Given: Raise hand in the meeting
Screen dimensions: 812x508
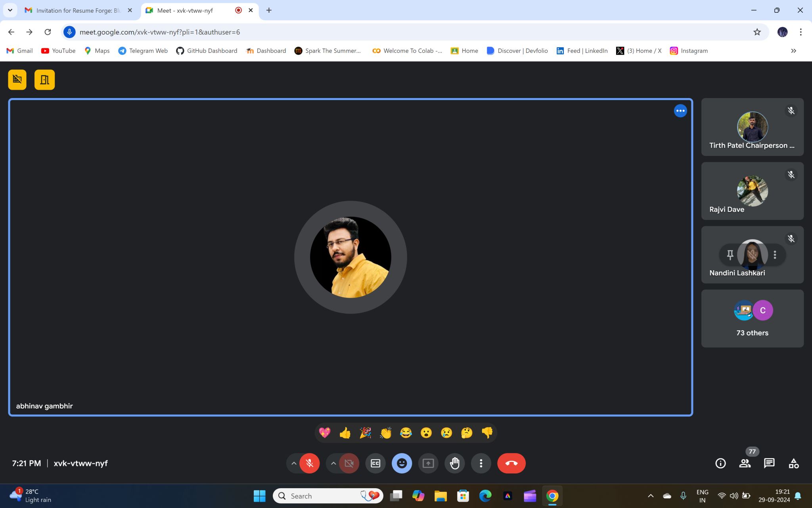Looking at the screenshot, I should pos(454,463).
